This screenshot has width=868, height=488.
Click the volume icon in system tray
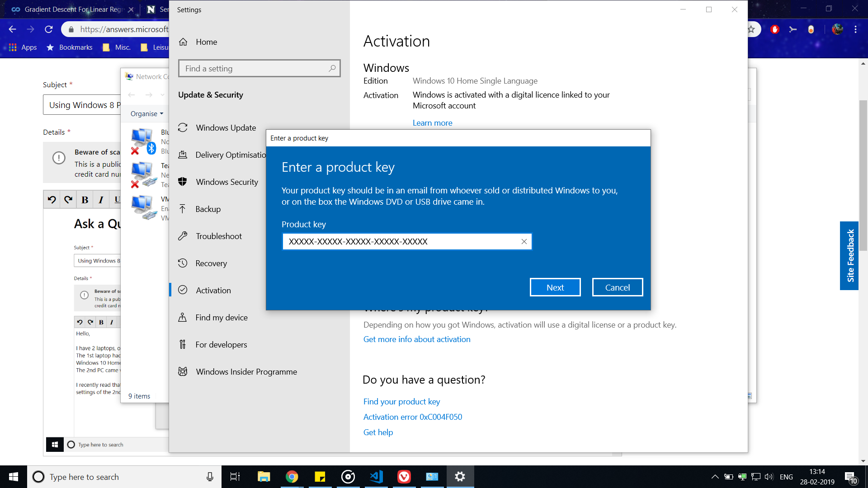(x=769, y=477)
